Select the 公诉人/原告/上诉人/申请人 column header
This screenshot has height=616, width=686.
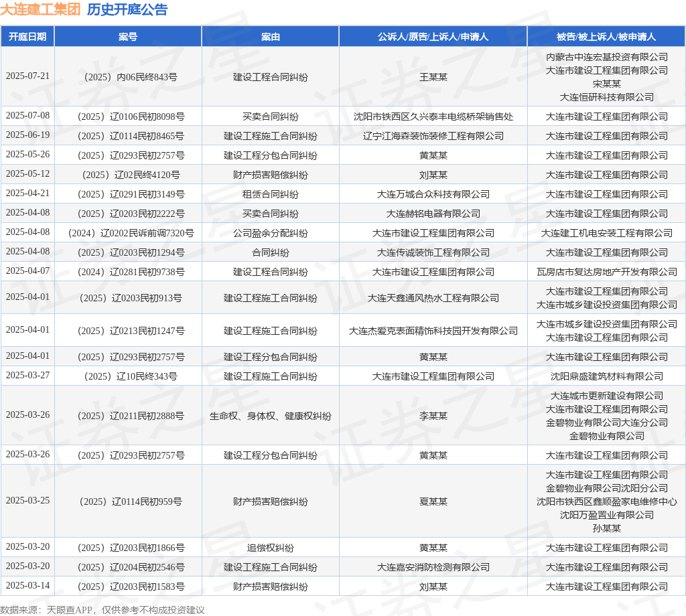[433, 37]
